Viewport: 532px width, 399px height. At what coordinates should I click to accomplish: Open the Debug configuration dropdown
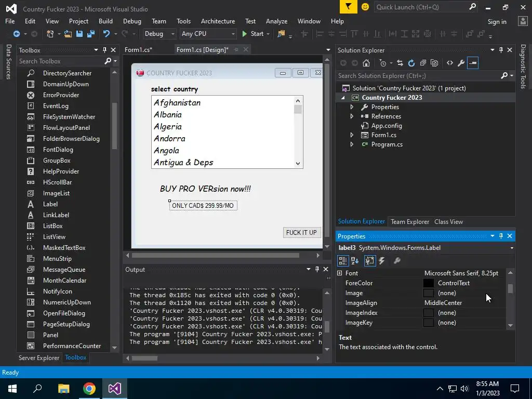coord(159,34)
